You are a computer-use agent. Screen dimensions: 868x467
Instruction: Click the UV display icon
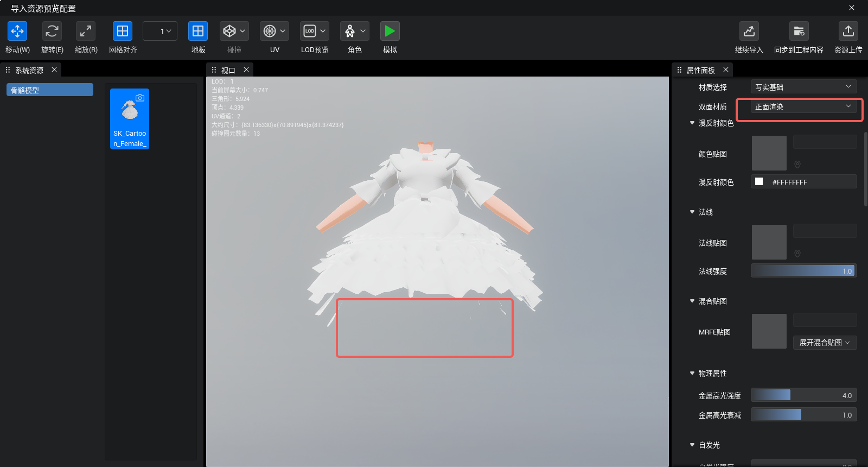coord(270,31)
